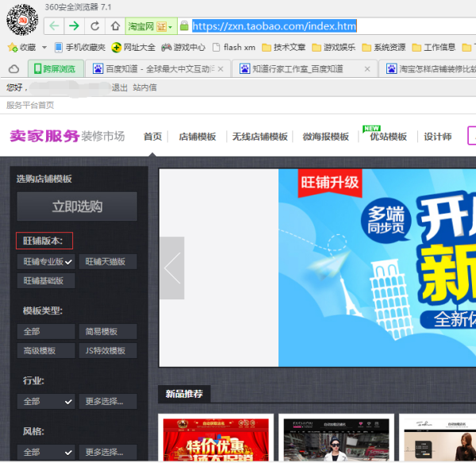This screenshot has width=476, height=463.
Task: Select JS特效模板 template type
Action: (108, 351)
